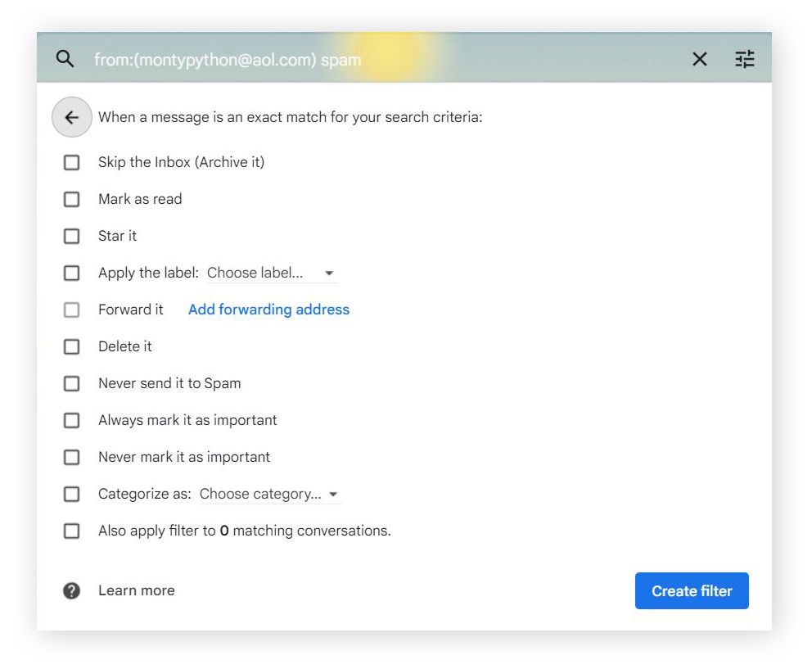Click the Add forwarding address link
Image resolution: width=812 pixels, height=669 pixels.
coord(268,310)
